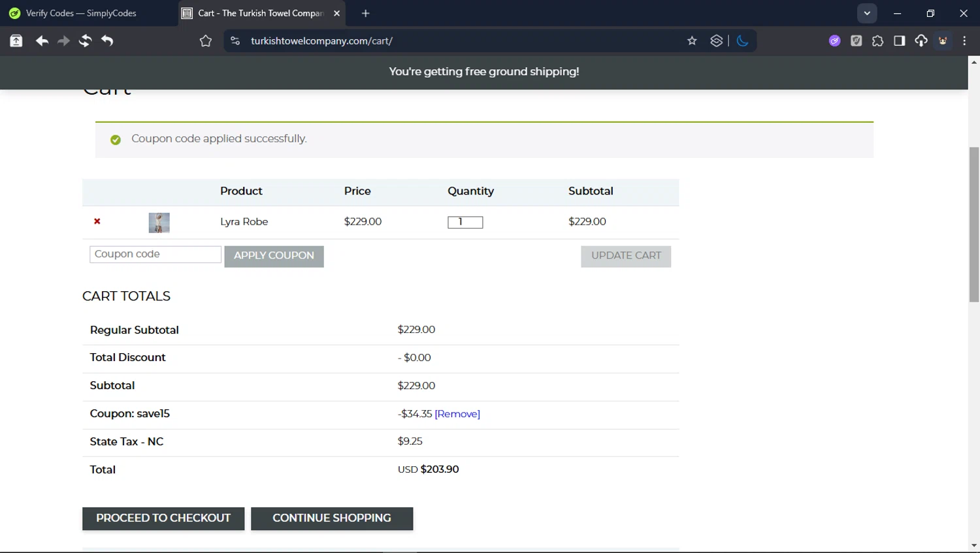This screenshot has height=553, width=980.
Task: Click the undo arrow icon in the toolbar
Action: (x=107, y=41)
